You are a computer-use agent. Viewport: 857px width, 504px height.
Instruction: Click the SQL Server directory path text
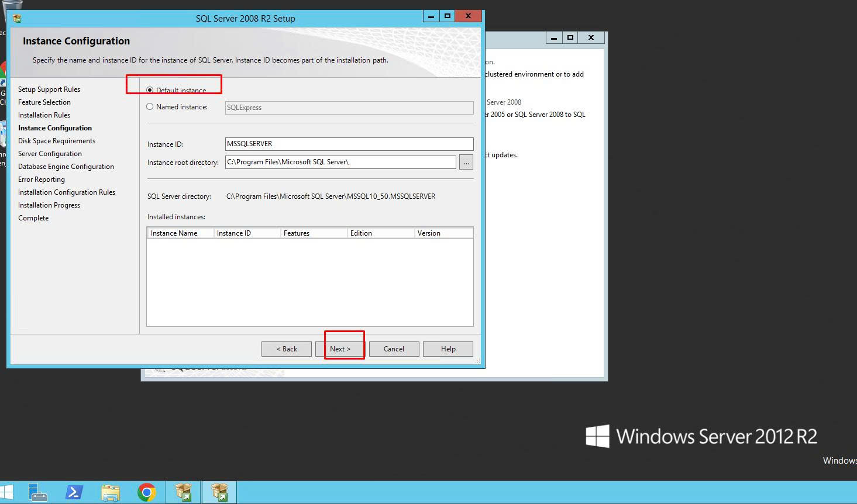click(331, 196)
